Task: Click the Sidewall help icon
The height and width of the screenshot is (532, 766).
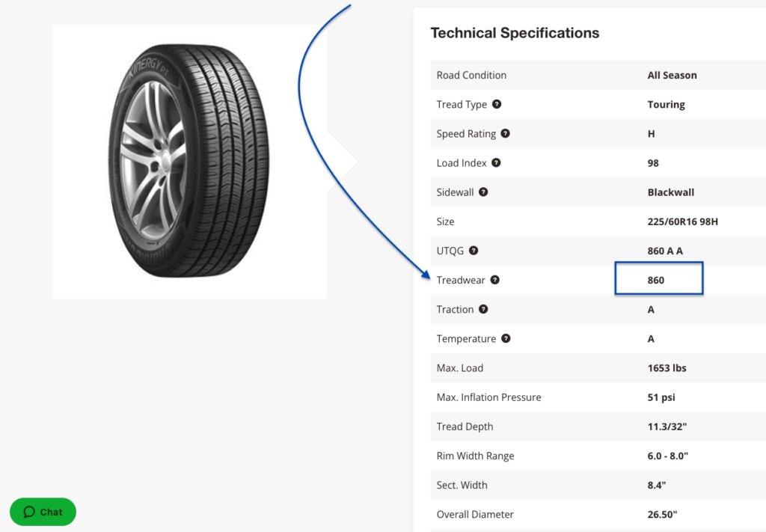Action: (482, 192)
